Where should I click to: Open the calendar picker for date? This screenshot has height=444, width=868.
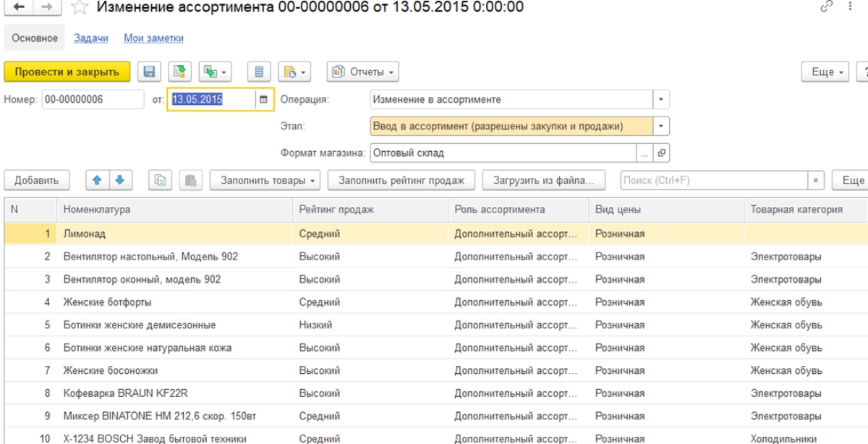[263, 100]
